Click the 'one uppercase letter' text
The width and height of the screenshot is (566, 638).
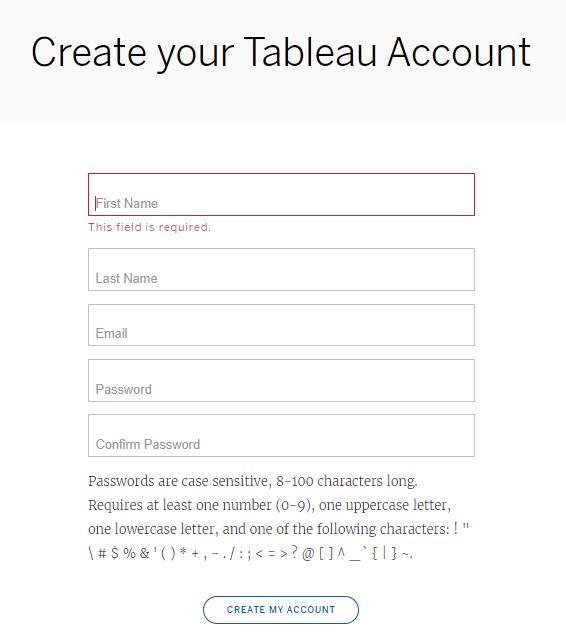[385, 505]
